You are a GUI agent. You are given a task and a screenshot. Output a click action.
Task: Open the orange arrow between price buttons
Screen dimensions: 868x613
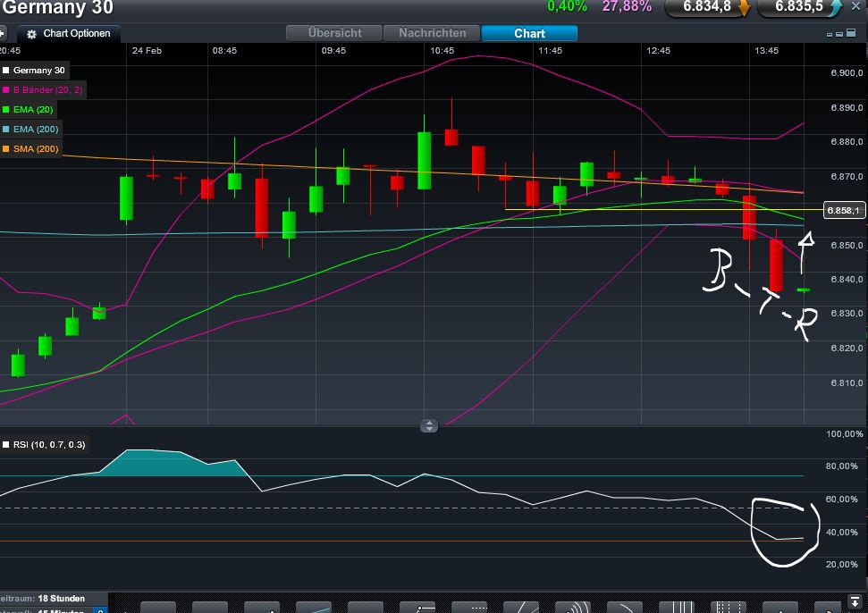pos(745,9)
